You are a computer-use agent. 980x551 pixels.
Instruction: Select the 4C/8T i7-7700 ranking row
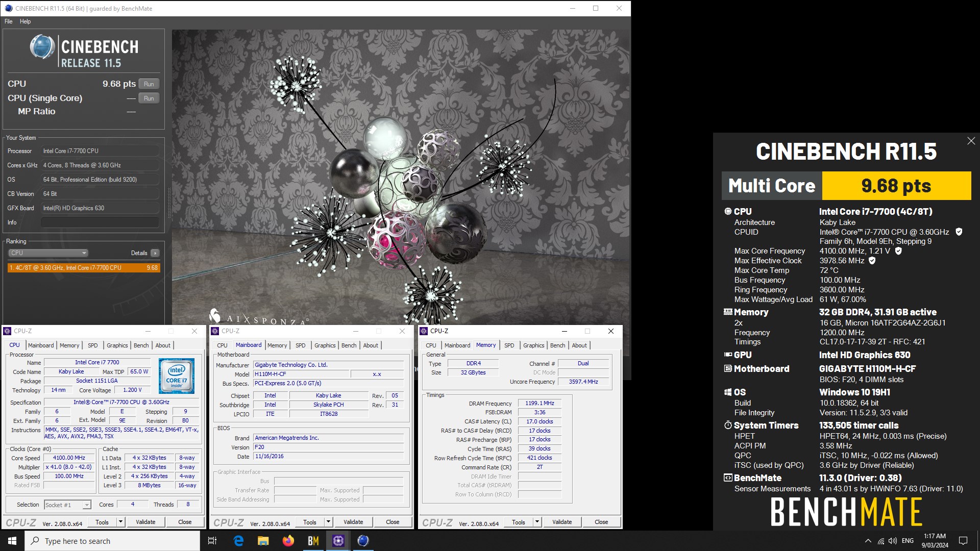tap(84, 268)
